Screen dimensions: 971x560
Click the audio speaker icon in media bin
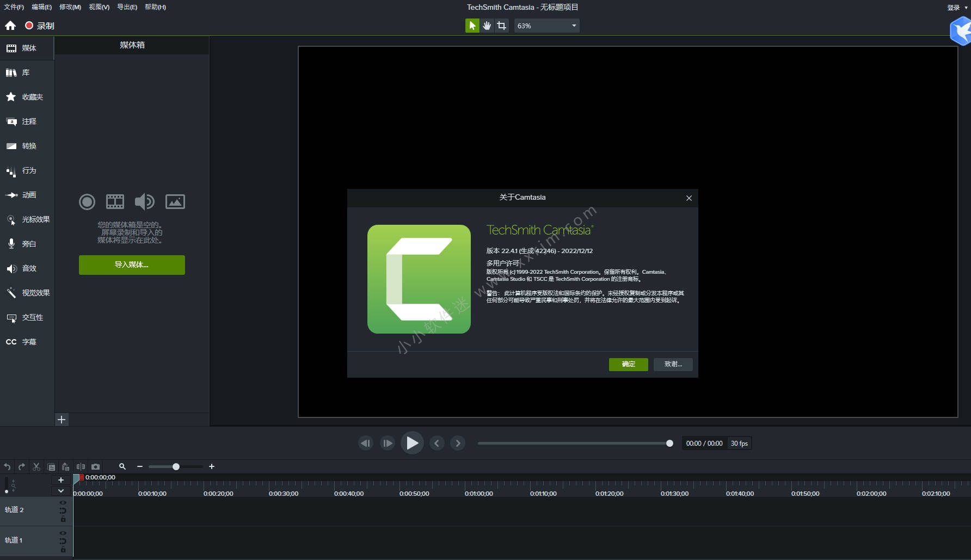pyautogui.click(x=145, y=202)
